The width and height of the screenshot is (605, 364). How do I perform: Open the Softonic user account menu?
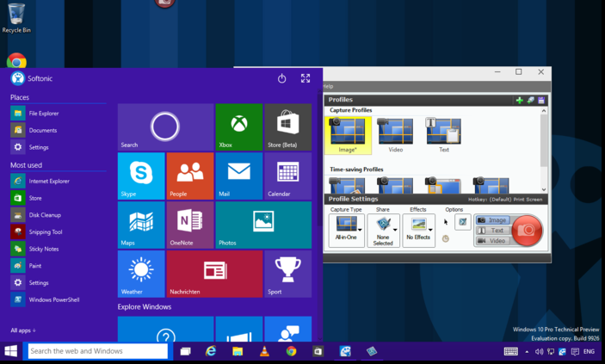pos(31,78)
